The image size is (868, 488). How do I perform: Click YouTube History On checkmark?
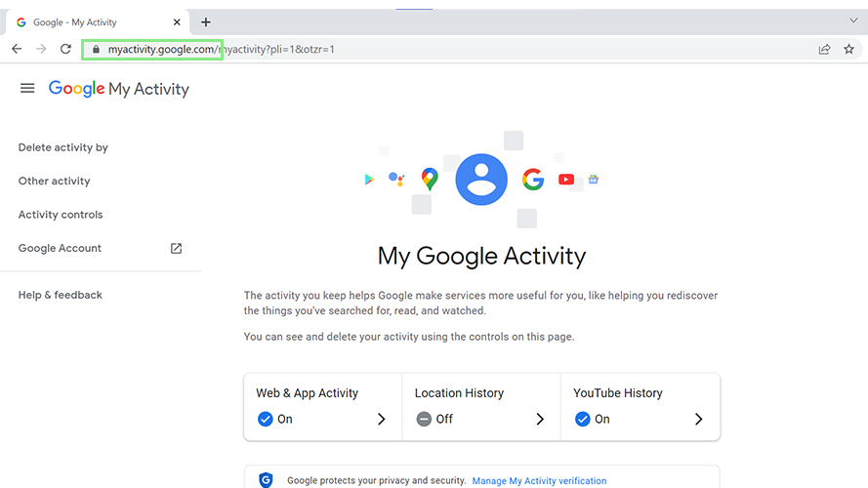[582, 419]
